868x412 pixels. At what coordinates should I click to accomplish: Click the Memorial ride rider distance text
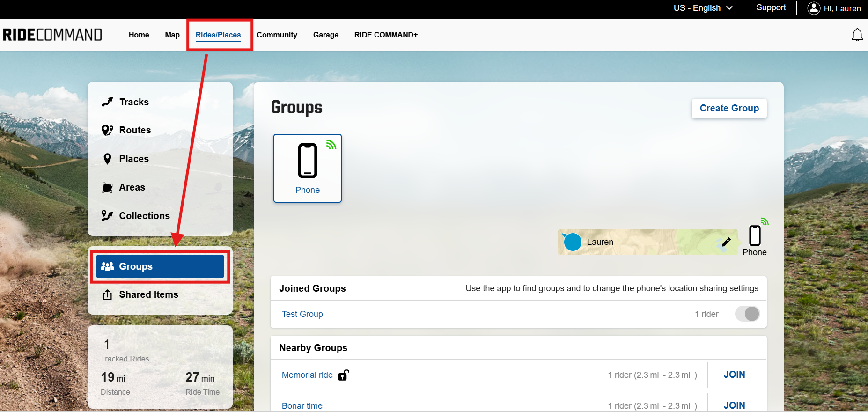[x=652, y=375]
